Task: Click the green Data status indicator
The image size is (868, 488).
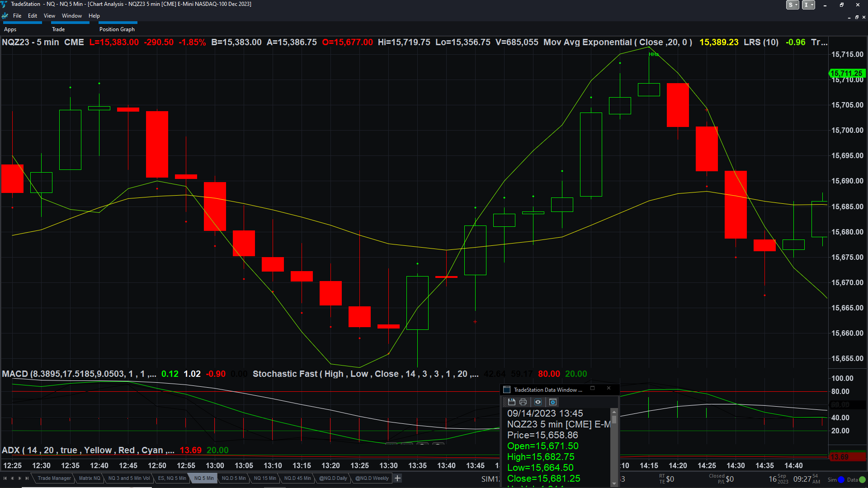Action: 863,480
